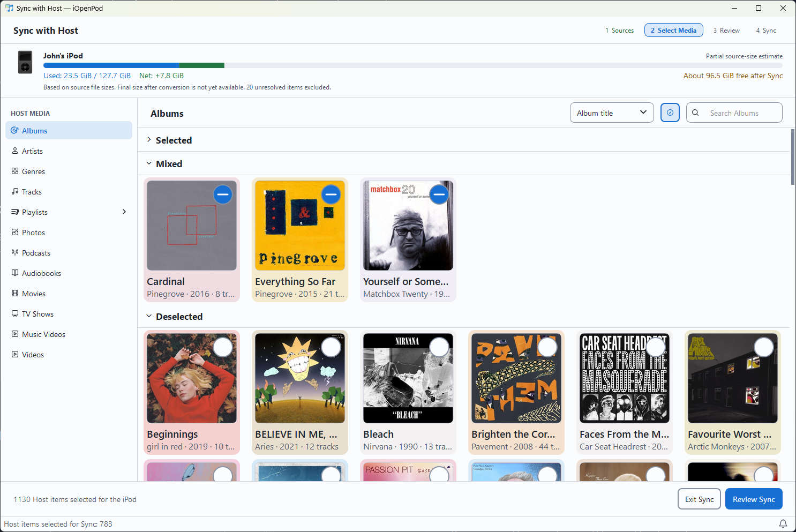Select the Beginnings album checkbox
796x532 pixels.
tap(223, 347)
